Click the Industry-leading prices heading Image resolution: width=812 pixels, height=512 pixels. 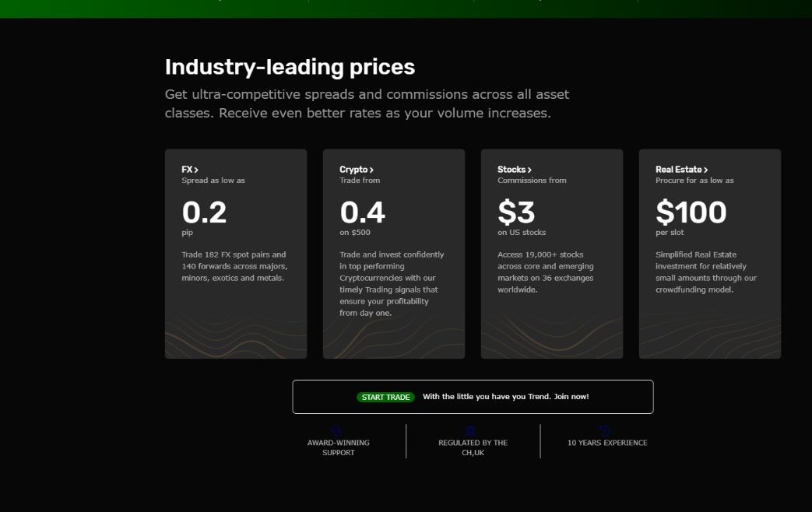coord(290,67)
